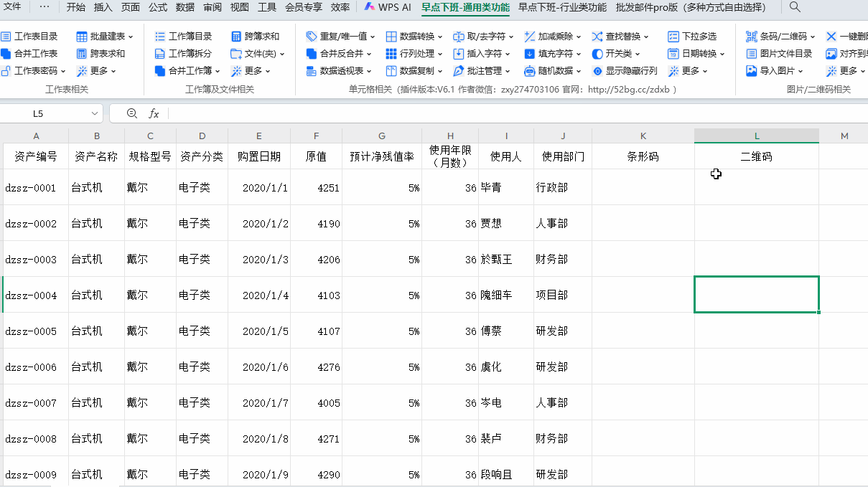Select cell containing dzsz-0005
The height and width of the screenshot is (487, 868).
point(31,331)
